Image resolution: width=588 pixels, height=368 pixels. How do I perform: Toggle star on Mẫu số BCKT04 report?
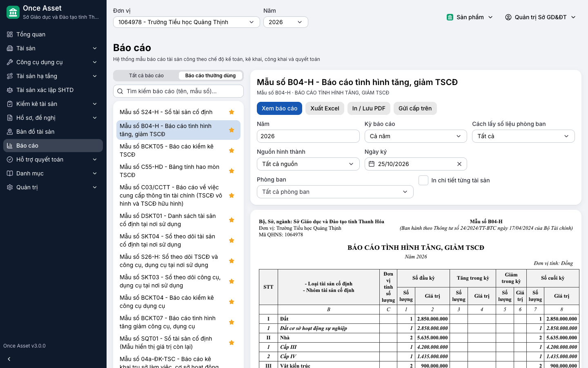coord(232,302)
